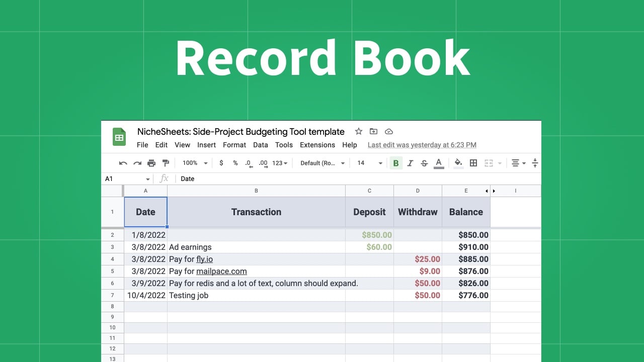Undo the last action
Image resolution: width=644 pixels, height=362 pixels.
coord(123,163)
